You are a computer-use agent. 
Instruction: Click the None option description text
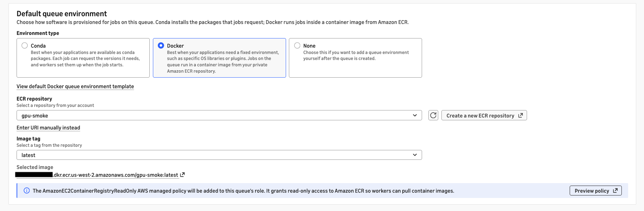point(356,55)
